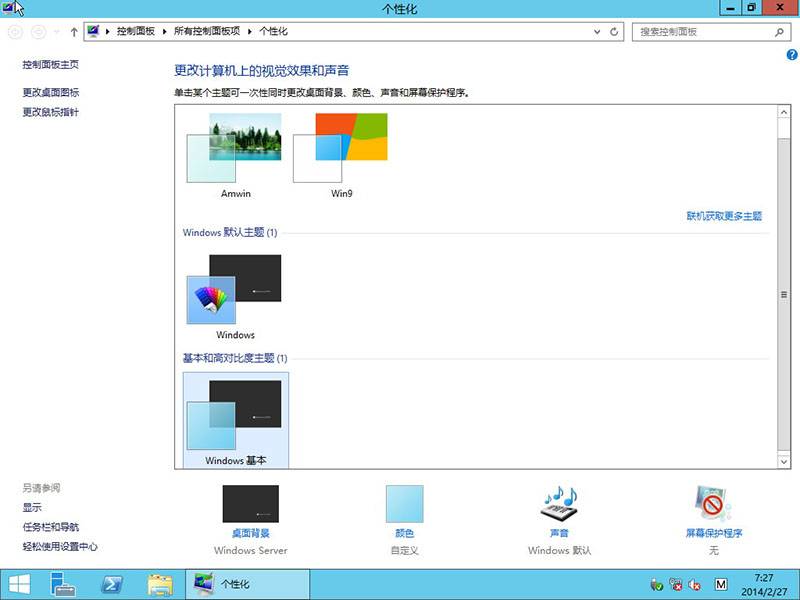Screen dimensions: 800x600
Task: Open the 显示 link under 另请参阅
Action: [32, 507]
